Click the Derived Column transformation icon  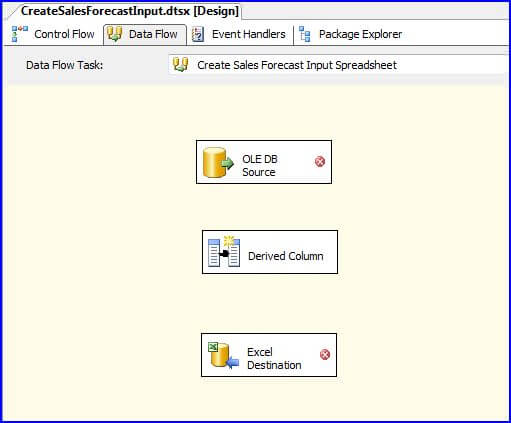click(x=224, y=252)
